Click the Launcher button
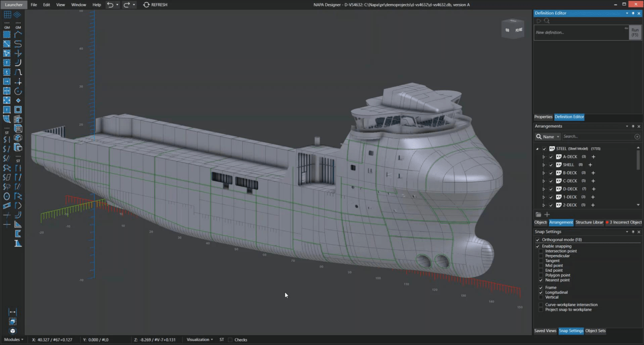644x345 pixels. coord(13,5)
